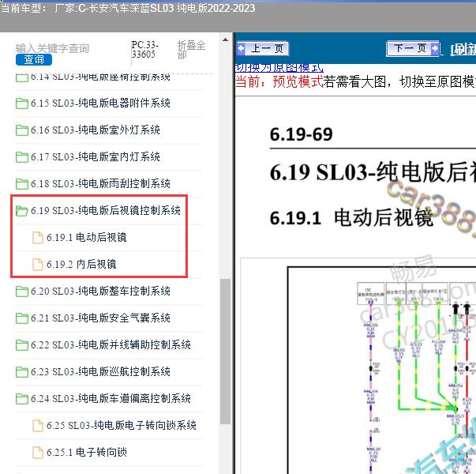The height and width of the screenshot is (474, 476).
Task: Expand 6.16 SL03-纯电版室外灯系统
Action: pos(96,130)
